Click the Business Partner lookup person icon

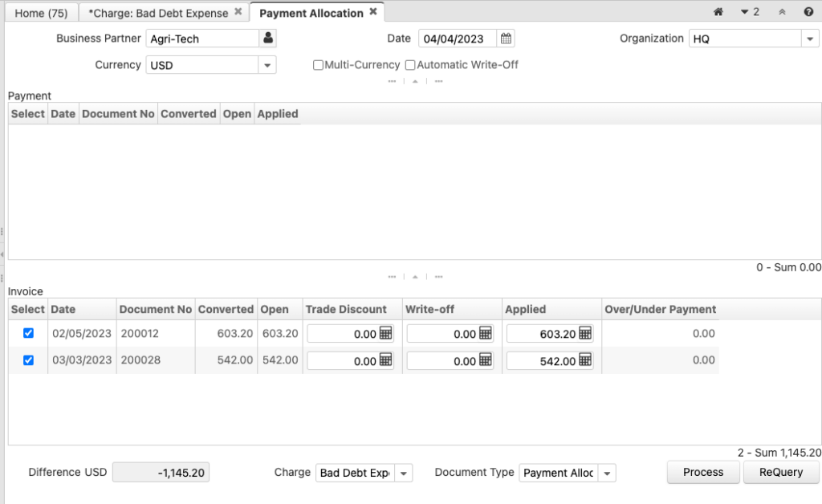[268, 39]
